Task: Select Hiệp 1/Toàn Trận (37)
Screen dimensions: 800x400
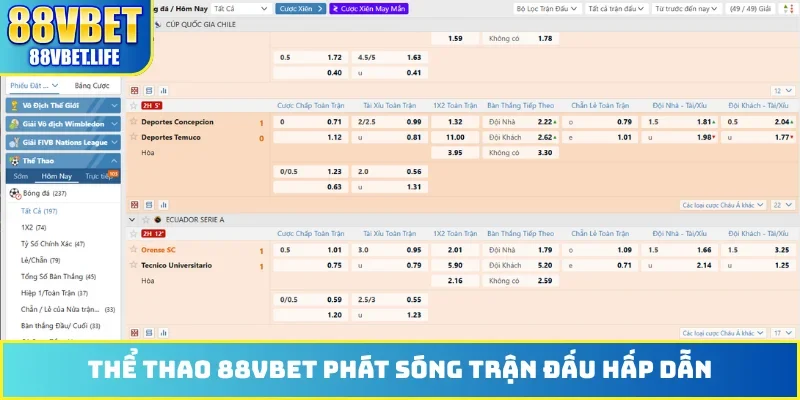Action: [54, 293]
